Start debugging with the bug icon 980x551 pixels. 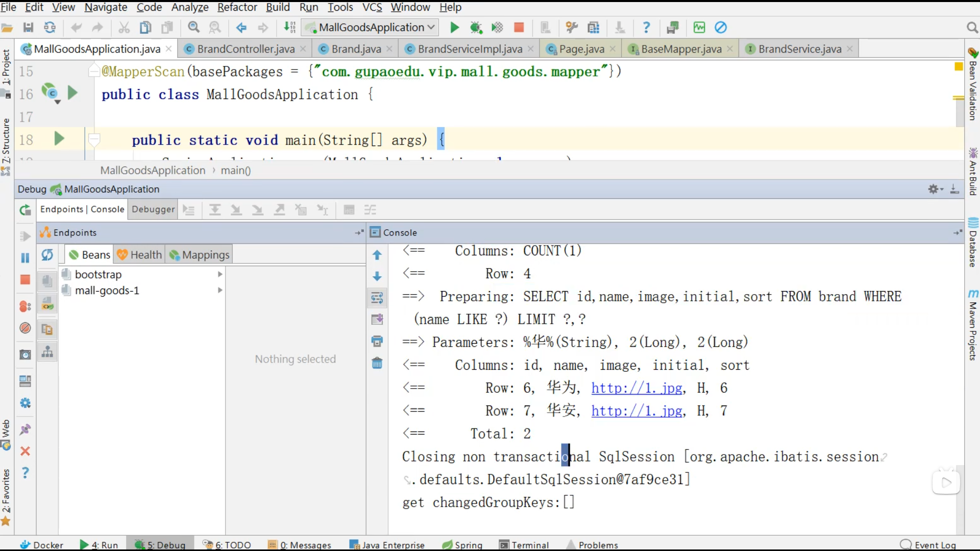[476, 28]
